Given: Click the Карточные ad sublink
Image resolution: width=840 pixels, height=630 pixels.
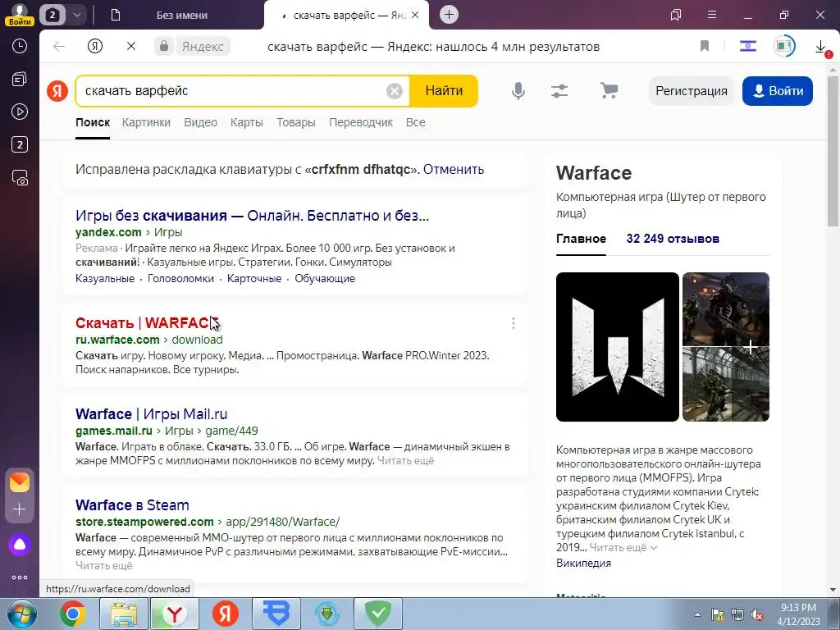Looking at the screenshot, I should pos(254,279).
